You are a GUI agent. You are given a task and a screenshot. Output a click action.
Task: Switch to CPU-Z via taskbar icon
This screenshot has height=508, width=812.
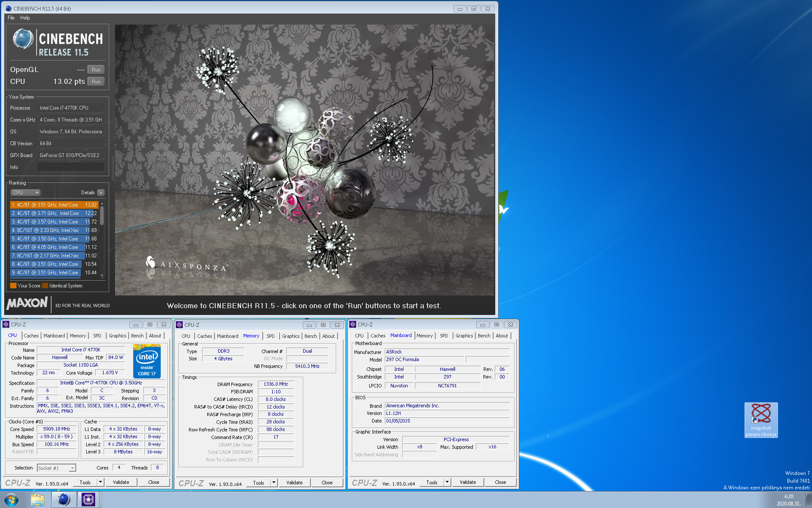pos(88,500)
